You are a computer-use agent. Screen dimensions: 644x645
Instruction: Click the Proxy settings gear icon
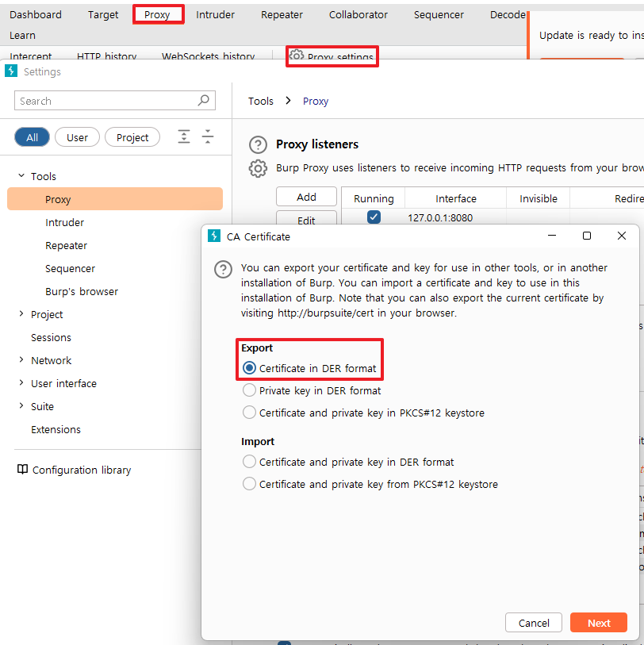(x=296, y=55)
